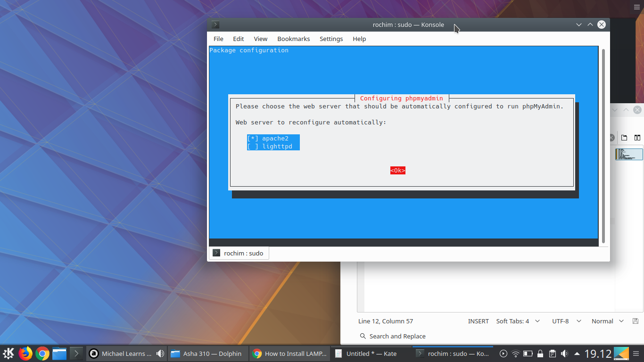Click Line 12, Column 57 in Kate
Image resolution: width=644 pixels, height=362 pixels.
tap(386, 321)
